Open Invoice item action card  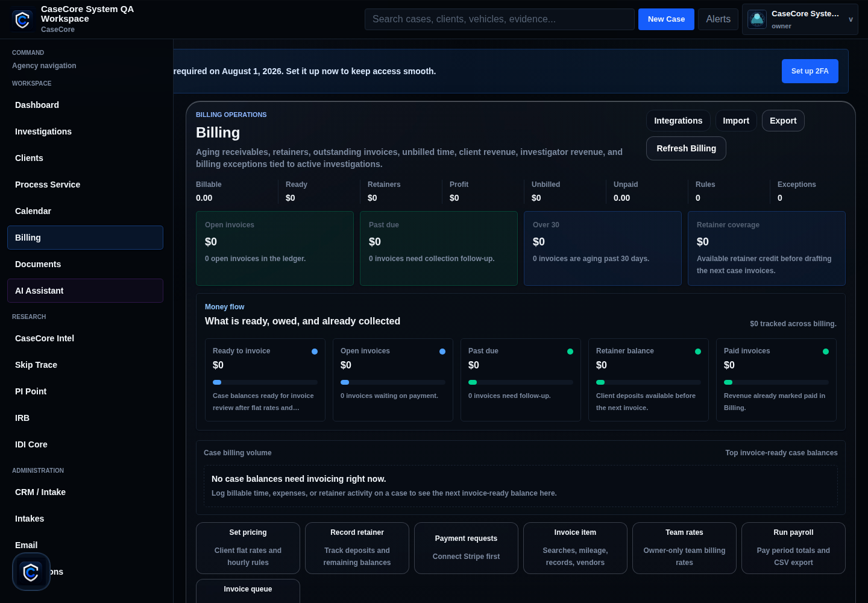[575, 548]
